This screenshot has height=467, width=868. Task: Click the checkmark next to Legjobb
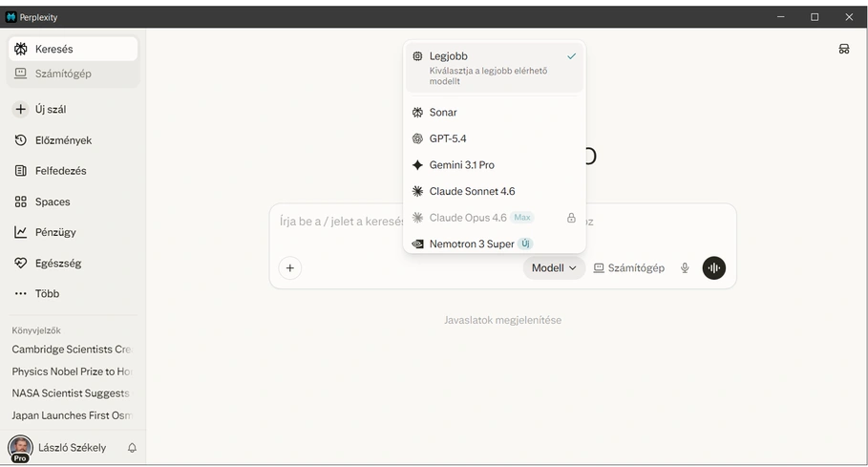pyautogui.click(x=571, y=56)
